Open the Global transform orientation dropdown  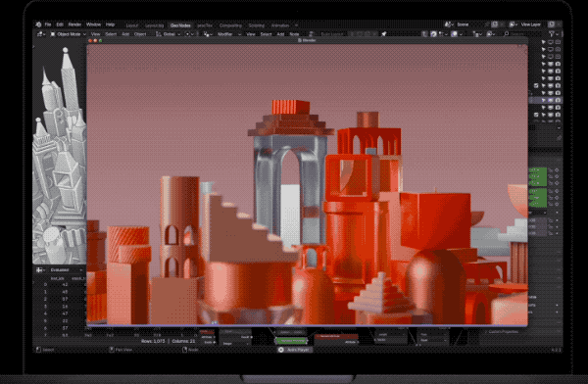169,34
